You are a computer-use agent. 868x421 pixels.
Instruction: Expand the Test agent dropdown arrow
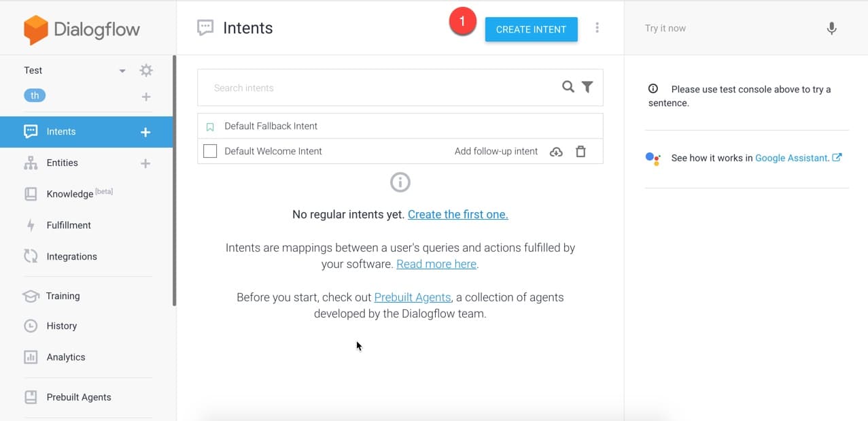(x=122, y=71)
